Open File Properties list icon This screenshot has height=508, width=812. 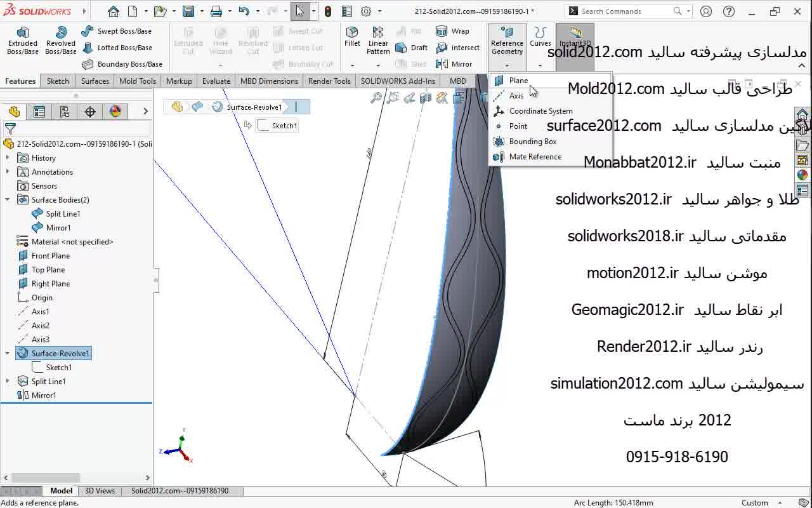[346, 11]
